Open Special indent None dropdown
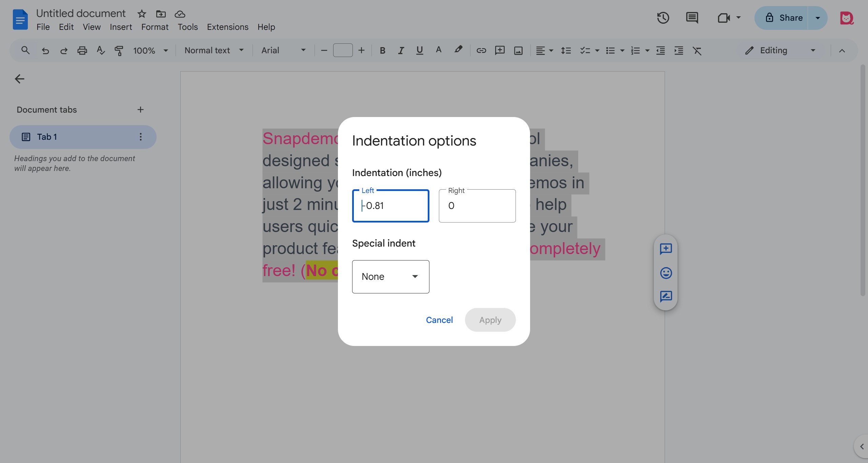The image size is (868, 463). [390, 277]
